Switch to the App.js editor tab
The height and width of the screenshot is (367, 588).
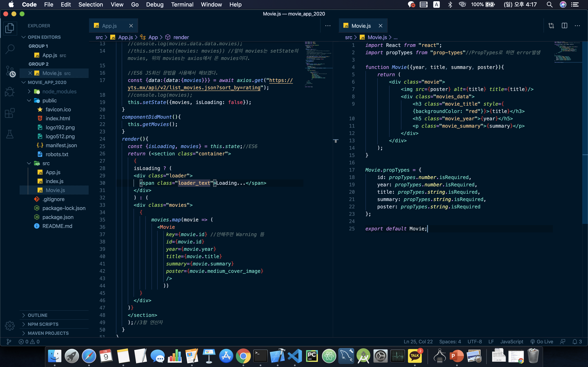(109, 26)
